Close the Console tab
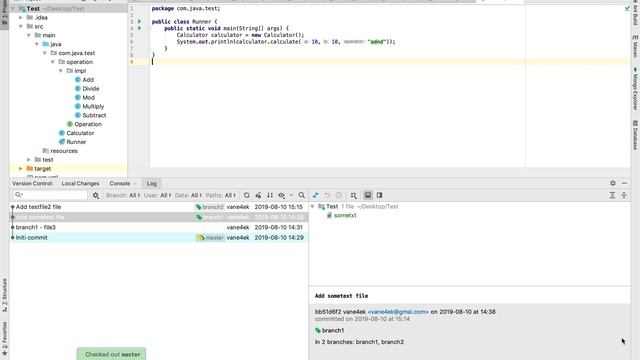The height and width of the screenshot is (360, 640). pos(135,184)
